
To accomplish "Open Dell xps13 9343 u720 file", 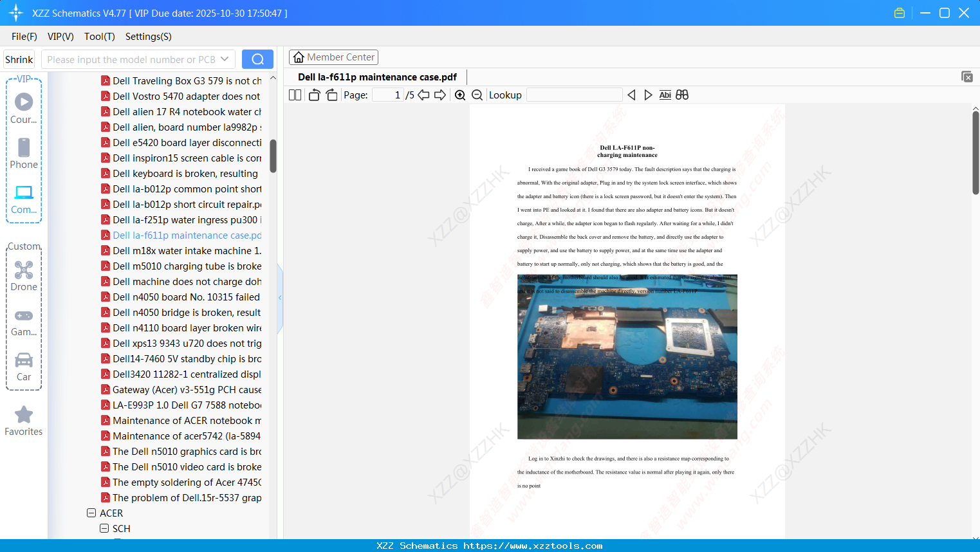I will point(181,344).
